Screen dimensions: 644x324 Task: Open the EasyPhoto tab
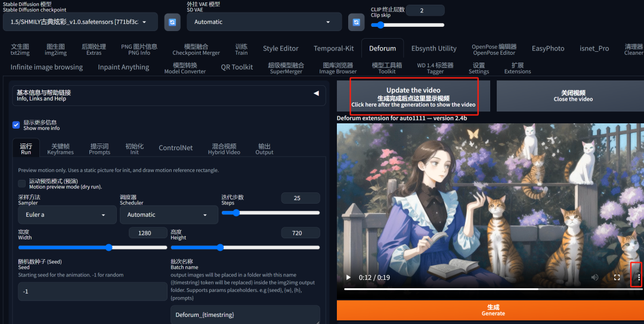(548, 48)
